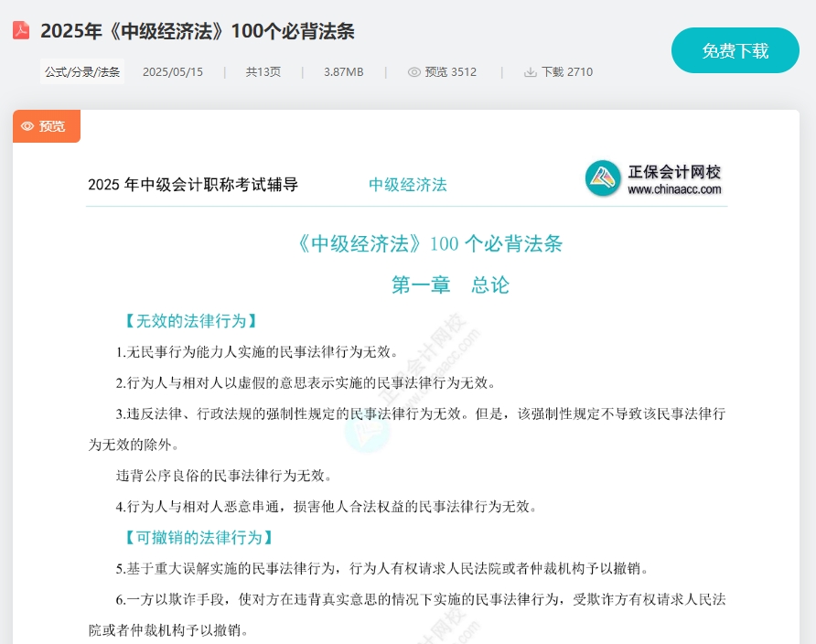Click the 3.87MB file size label

tap(343, 71)
